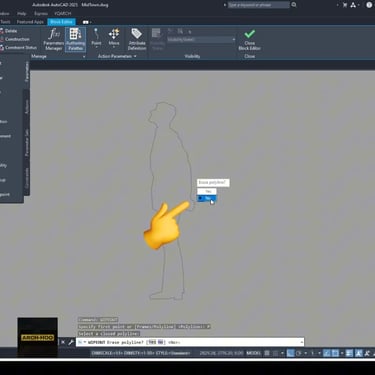
Task: Click Close Block Editor green checkmark
Action: pyautogui.click(x=249, y=39)
